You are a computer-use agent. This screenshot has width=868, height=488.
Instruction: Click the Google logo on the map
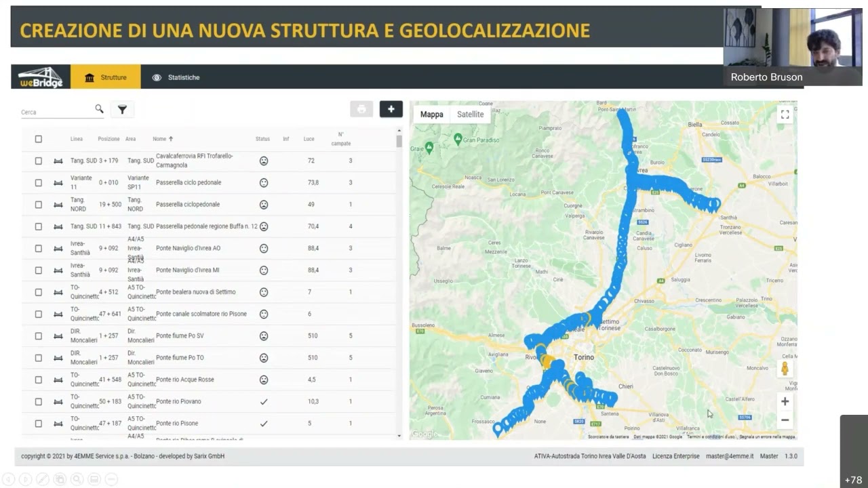pos(425,434)
